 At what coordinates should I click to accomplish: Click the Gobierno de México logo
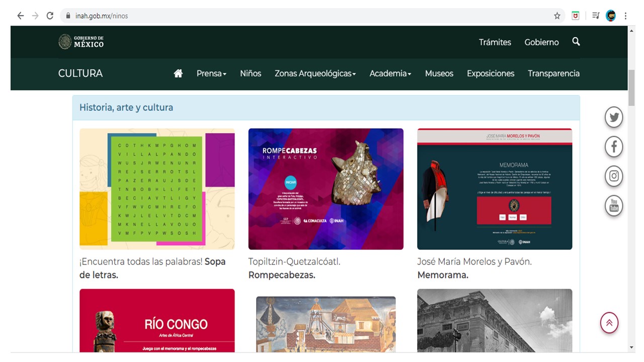[x=81, y=42]
